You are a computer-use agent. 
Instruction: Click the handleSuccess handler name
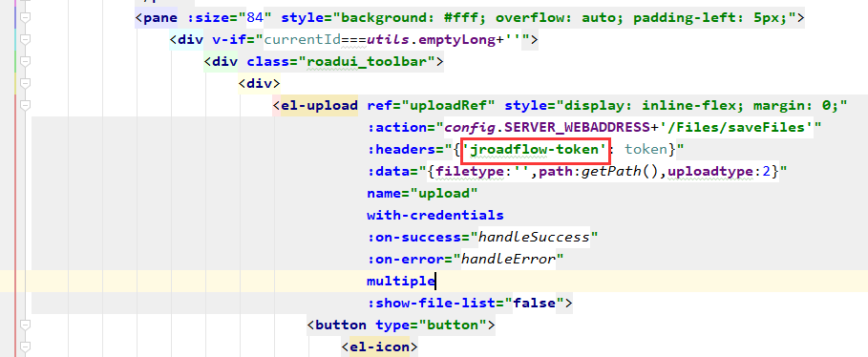coord(534,238)
